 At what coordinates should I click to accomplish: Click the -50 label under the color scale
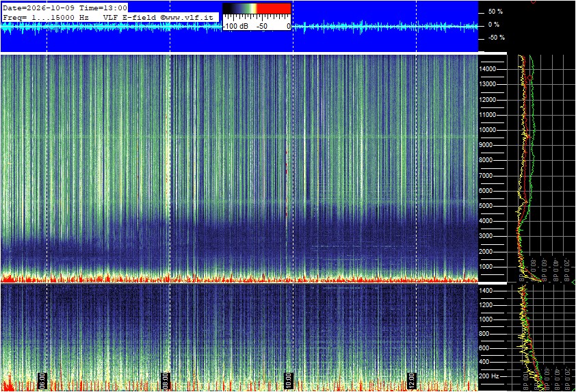click(x=261, y=27)
